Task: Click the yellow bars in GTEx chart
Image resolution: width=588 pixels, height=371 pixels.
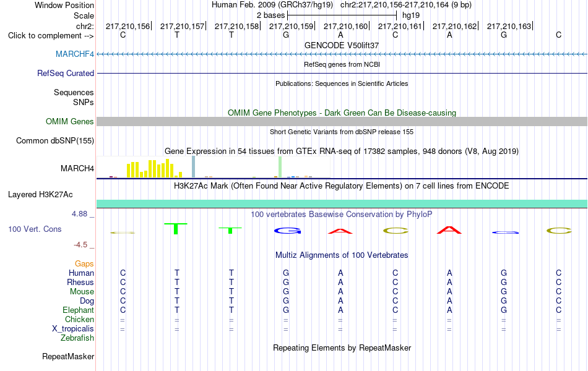Action: pyautogui.click(x=155, y=169)
